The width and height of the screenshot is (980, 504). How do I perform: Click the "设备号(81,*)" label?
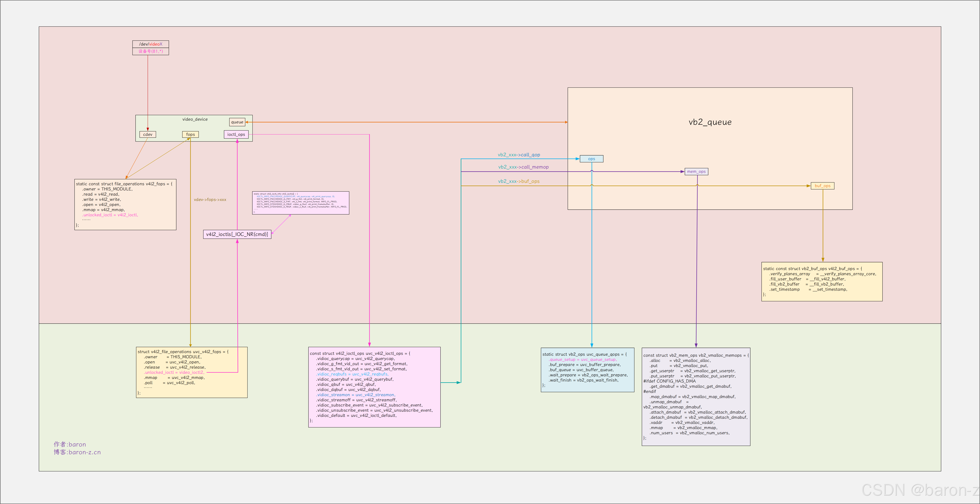[x=151, y=51]
